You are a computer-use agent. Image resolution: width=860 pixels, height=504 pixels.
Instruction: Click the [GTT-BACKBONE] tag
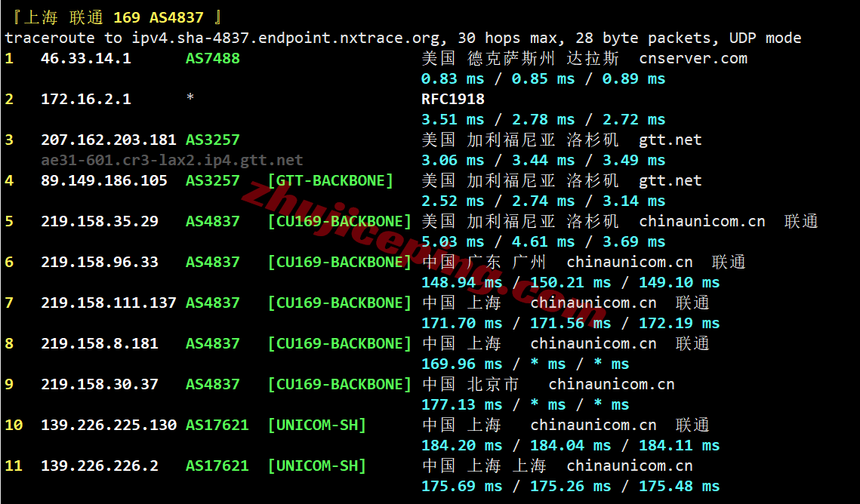coord(331,181)
